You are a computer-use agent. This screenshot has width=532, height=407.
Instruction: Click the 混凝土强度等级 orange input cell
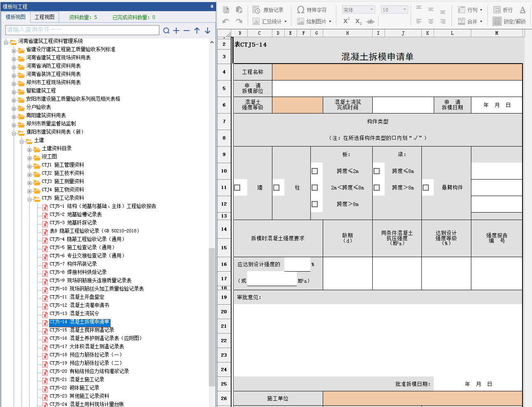pos(298,105)
